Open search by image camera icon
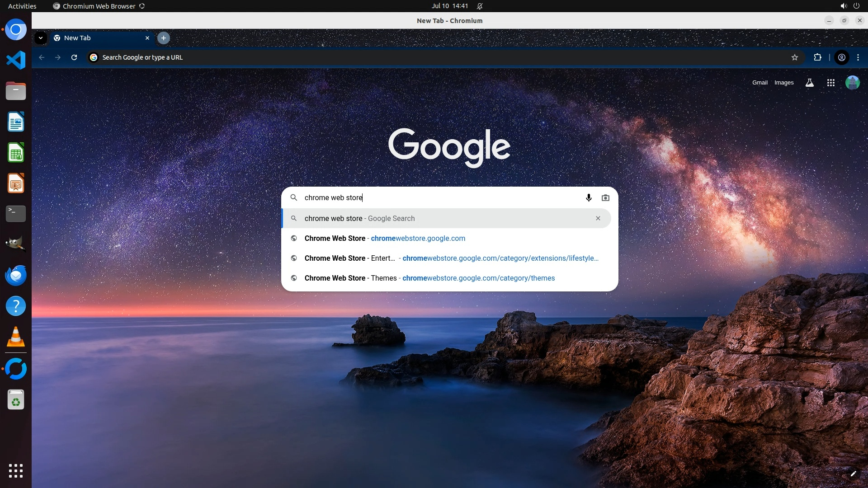The image size is (868, 488). (605, 197)
